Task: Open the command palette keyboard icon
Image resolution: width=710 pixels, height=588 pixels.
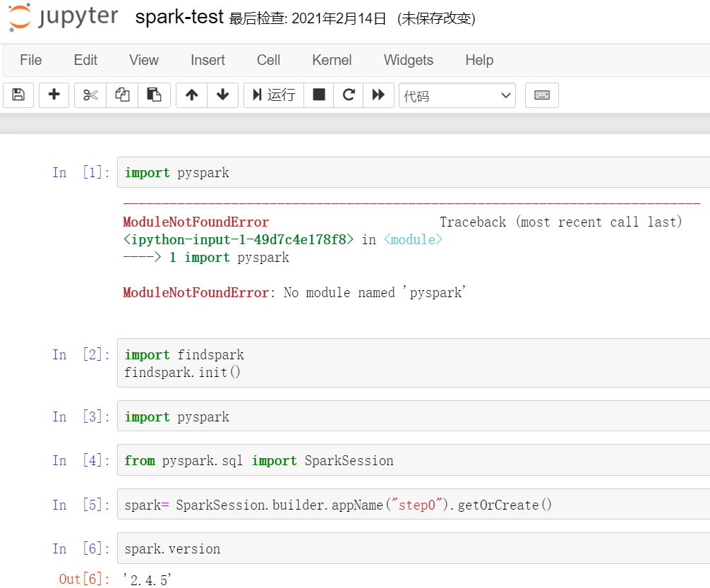Action: pyautogui.click(x=542, y=95)
